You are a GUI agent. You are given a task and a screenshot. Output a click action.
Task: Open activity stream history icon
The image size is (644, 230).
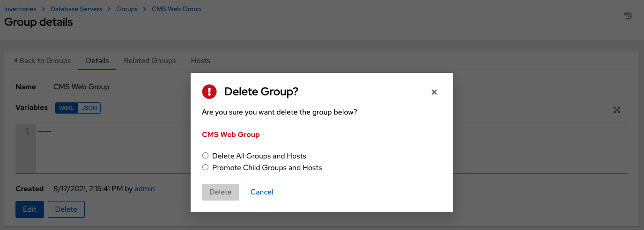628,16
